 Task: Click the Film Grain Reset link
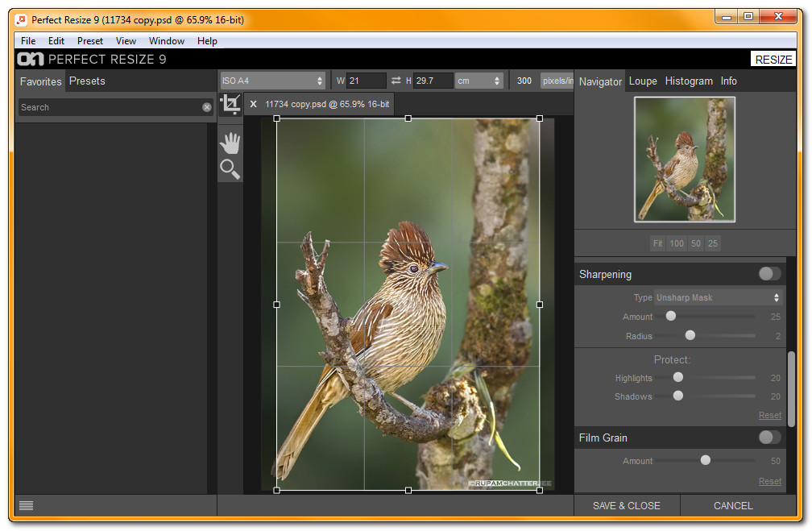770,481
